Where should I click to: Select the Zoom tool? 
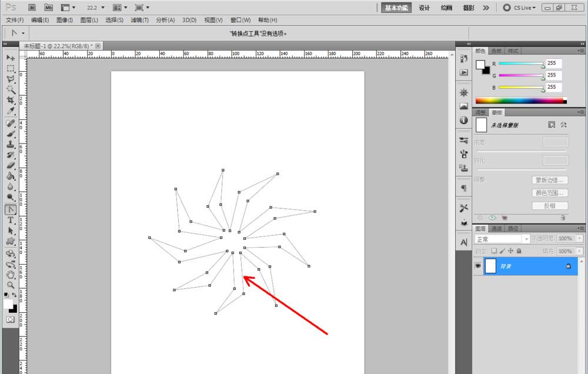click(x=11, y=285)
